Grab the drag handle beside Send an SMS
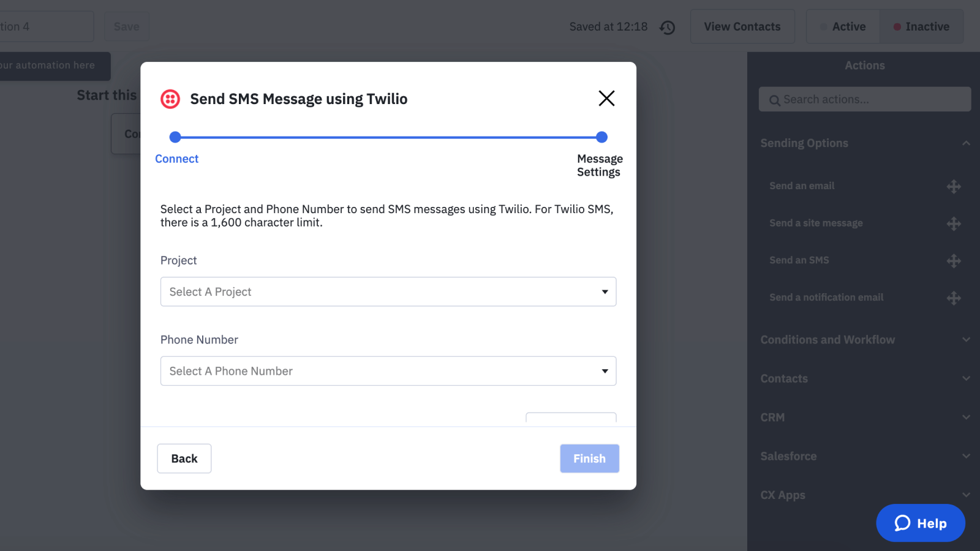Viewport: 980px width, 551px height. coord(953,261)
